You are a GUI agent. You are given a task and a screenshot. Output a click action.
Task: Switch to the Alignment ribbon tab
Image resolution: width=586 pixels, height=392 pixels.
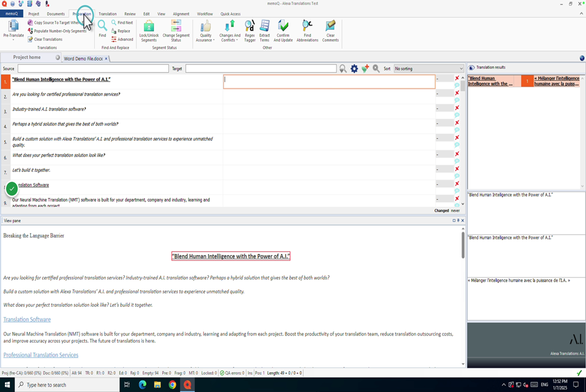coord(181,14)
